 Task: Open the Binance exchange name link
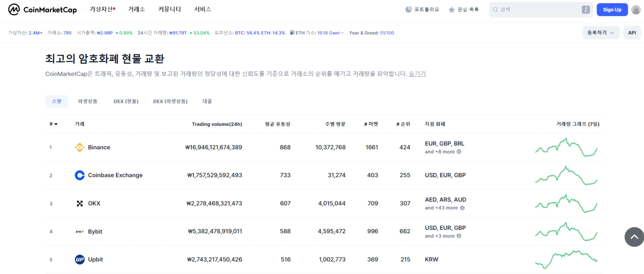click(99, 147)
